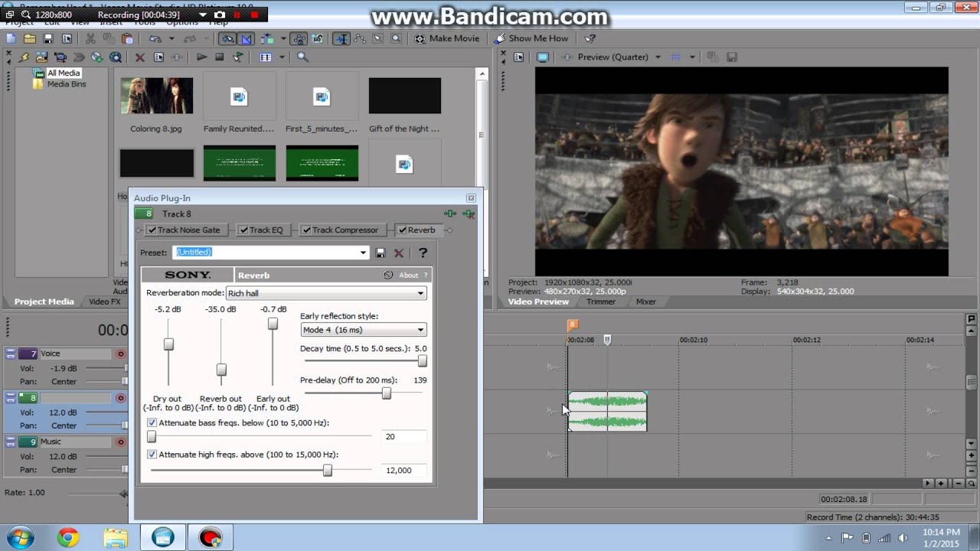The width and height of the screenshot is (980, 551).
Task: Select All Media tree item
Action: pyautogui.click(x=64, y=73)
